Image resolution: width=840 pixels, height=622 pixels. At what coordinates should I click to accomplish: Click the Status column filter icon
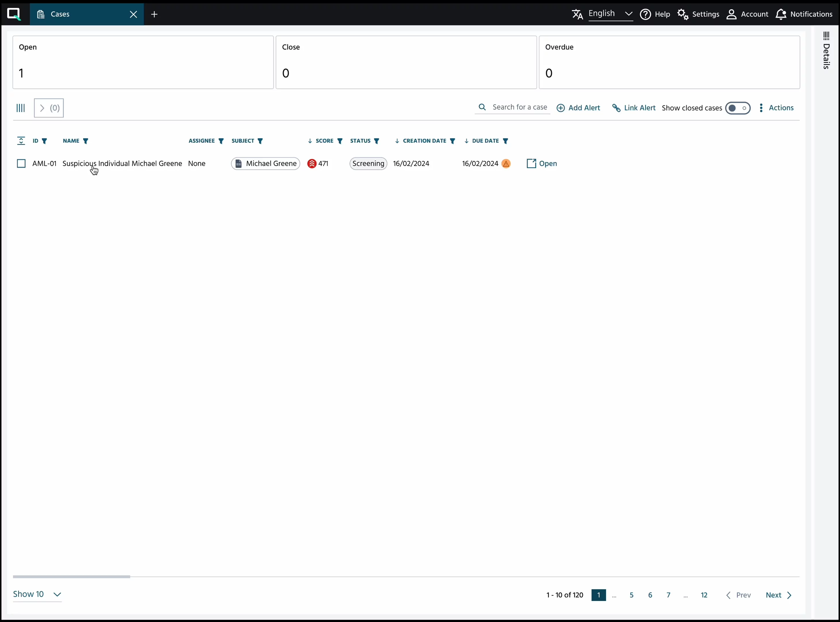[x=377, y=141]
